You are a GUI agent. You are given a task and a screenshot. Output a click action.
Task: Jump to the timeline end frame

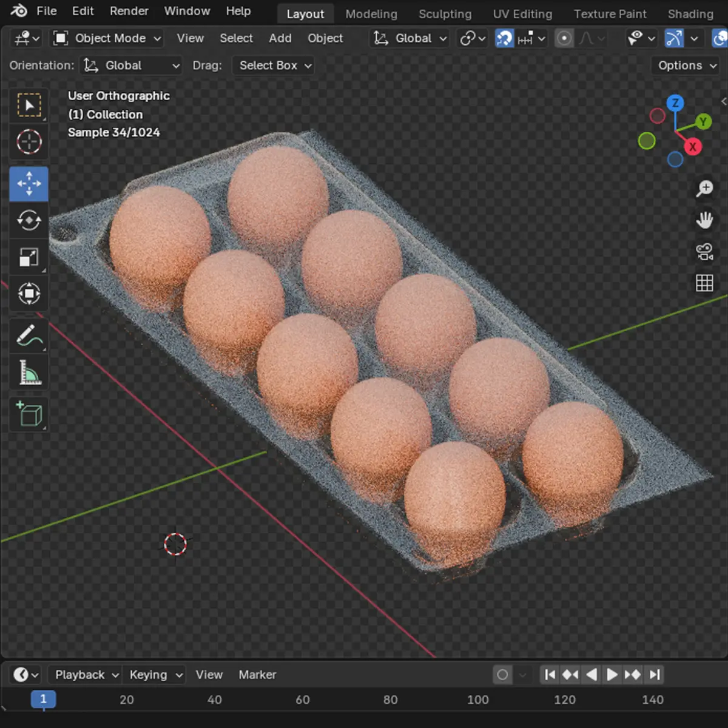coord(654,675)
